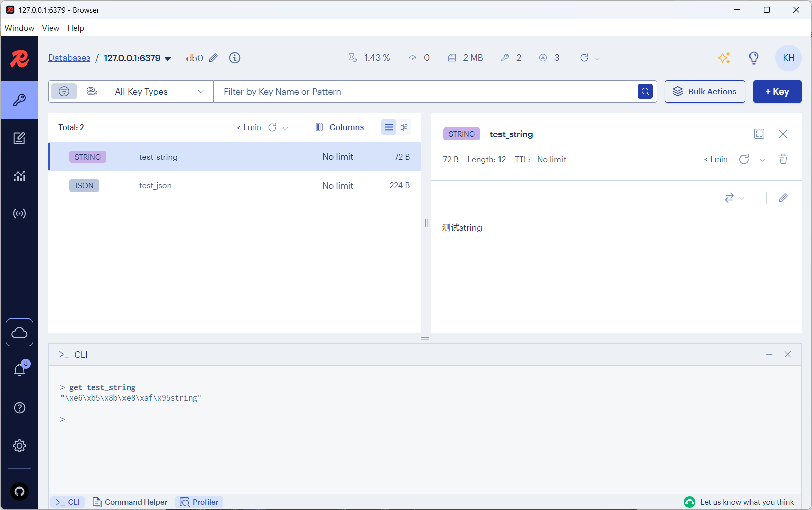The height and width of the screenshot is (510, 812).
Task: Open the Browser key icon in sidebar
Action: 19,100
